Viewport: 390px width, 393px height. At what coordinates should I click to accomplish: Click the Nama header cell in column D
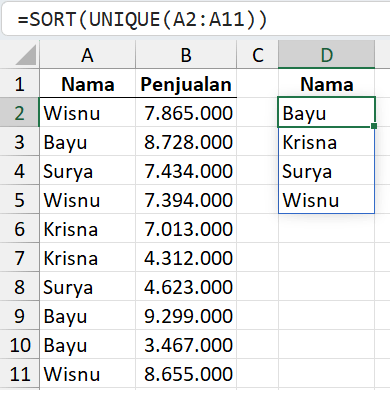326,83
